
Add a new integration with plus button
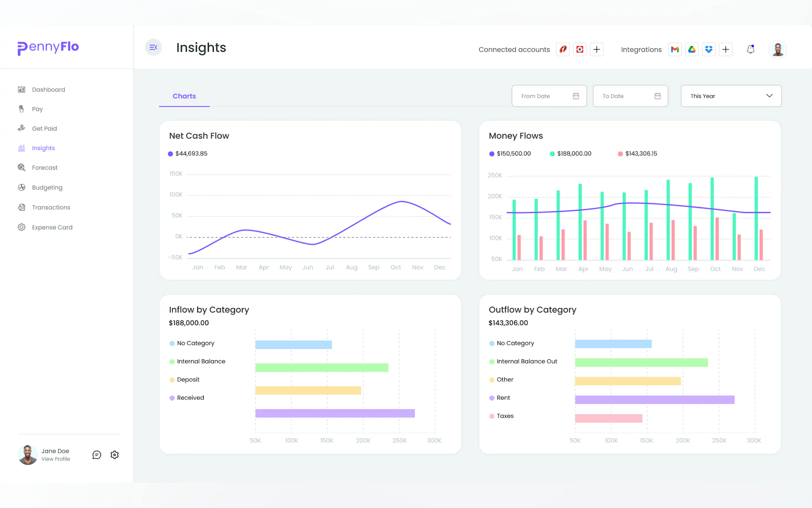coord(725,49)
